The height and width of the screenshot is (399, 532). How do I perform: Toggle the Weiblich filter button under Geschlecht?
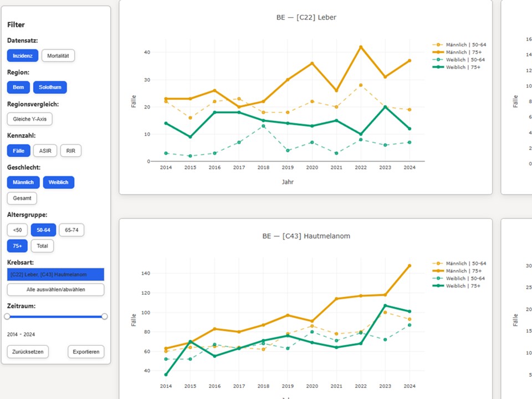coord(58,182)
